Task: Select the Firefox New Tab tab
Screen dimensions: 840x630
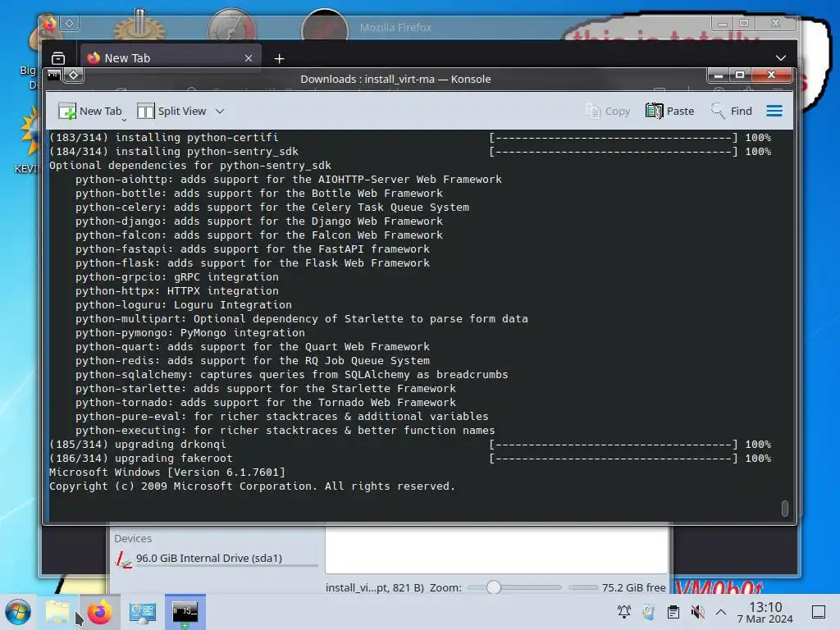Action: 171,58
